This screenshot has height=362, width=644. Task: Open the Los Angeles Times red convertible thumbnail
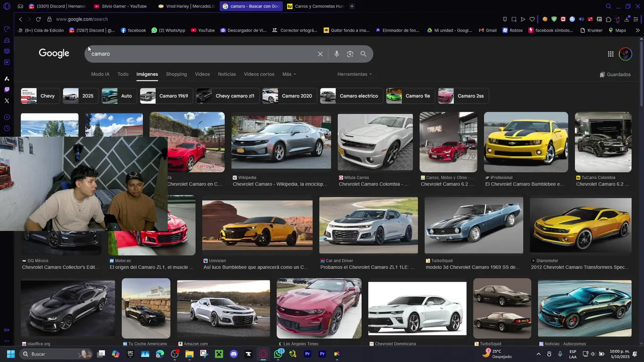319,308
